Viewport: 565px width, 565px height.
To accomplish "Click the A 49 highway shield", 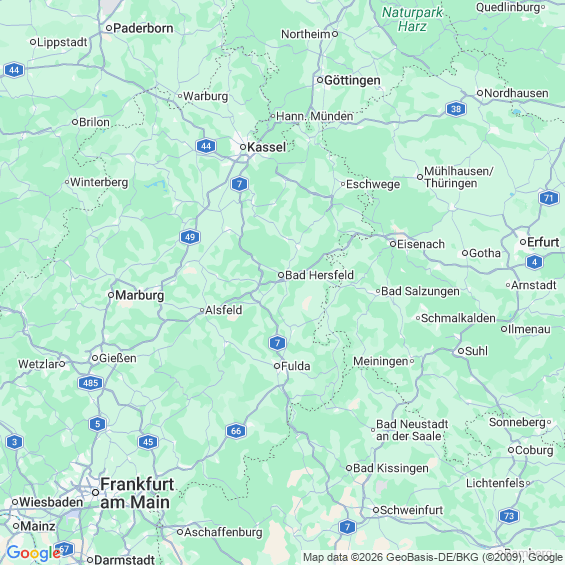I will point(190,237).
